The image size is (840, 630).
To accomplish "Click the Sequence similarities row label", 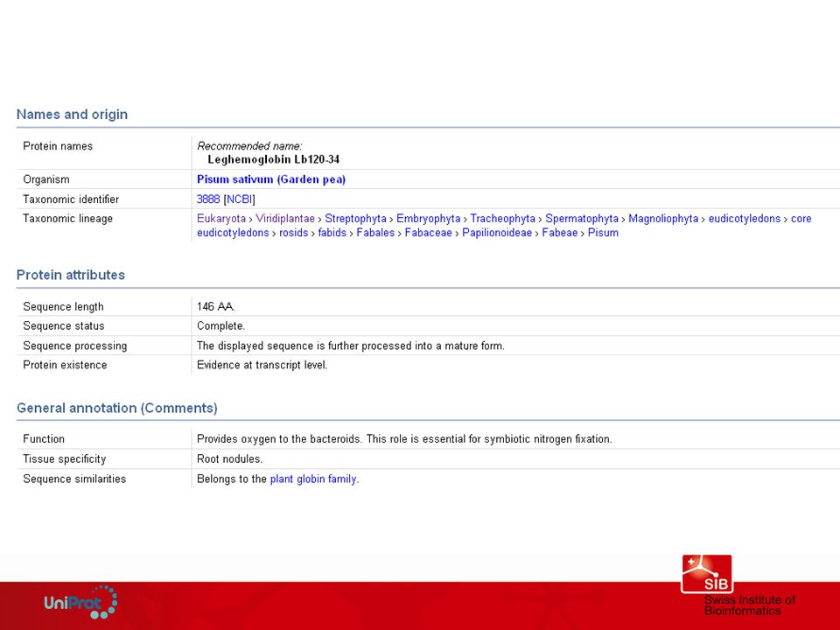I will click(74, 479).
